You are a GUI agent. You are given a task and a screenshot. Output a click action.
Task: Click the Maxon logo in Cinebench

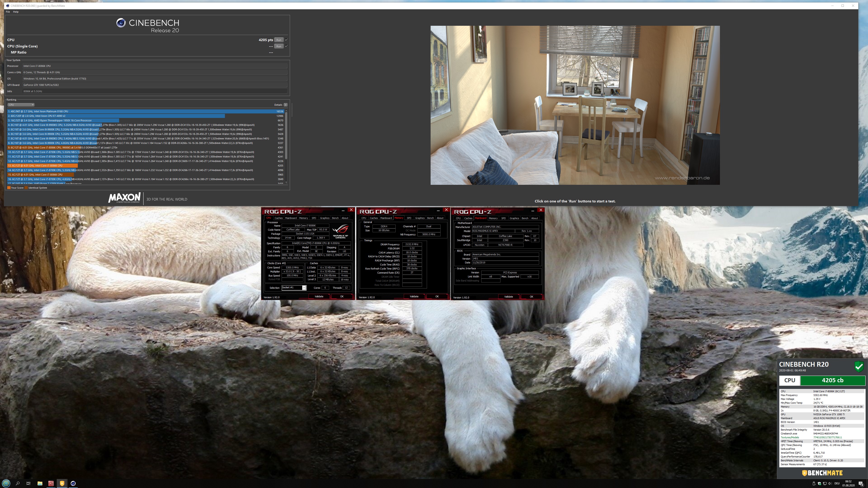[124, 198]
